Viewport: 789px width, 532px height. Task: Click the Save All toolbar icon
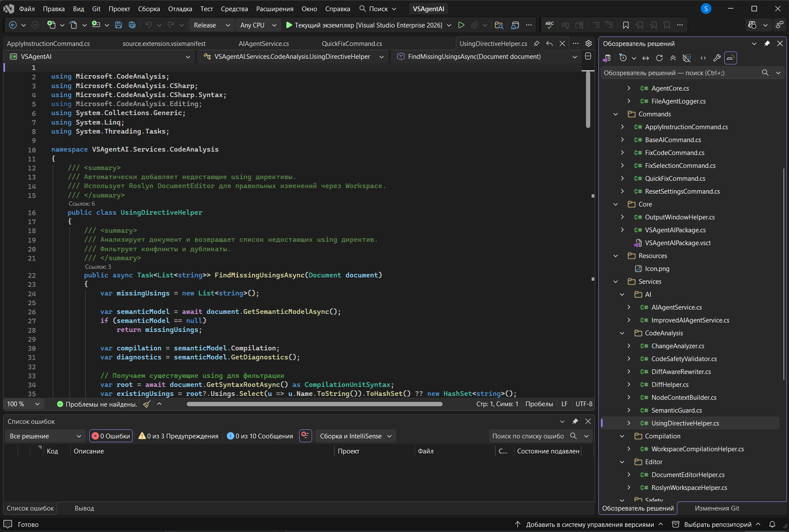132,25
